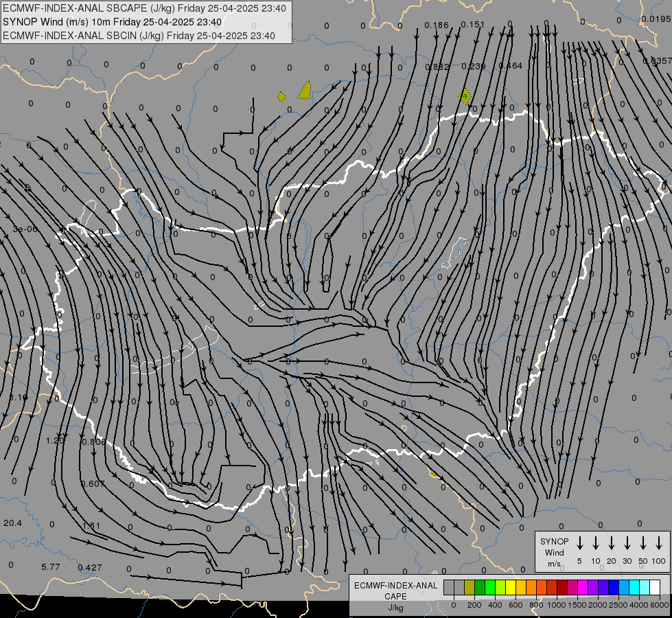Click the 'SYNOP Wind m/s' legend label
Image resolution: width=672 pixels, height=618 pixels.
(x=554, y=552)
